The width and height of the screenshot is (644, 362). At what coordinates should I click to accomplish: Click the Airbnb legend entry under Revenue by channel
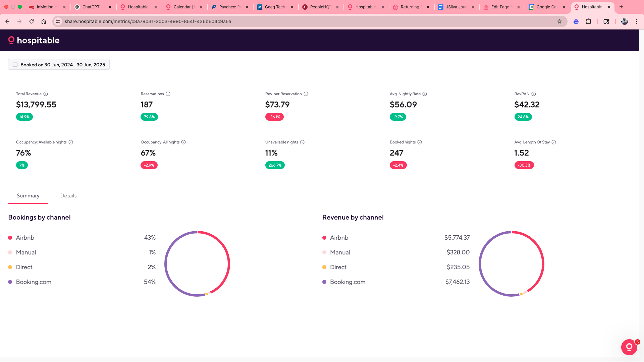point(339,238)
